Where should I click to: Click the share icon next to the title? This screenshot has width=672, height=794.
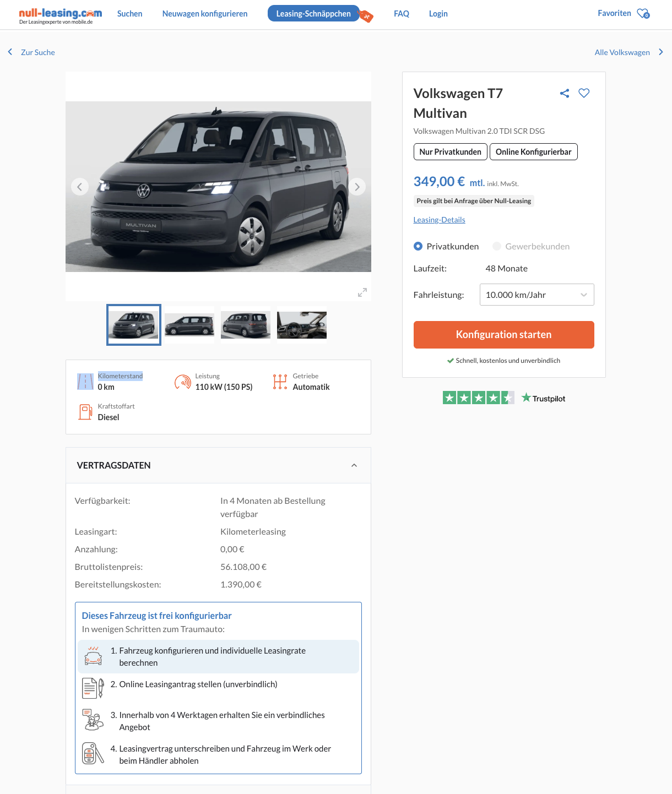click(x=564, y=93)
